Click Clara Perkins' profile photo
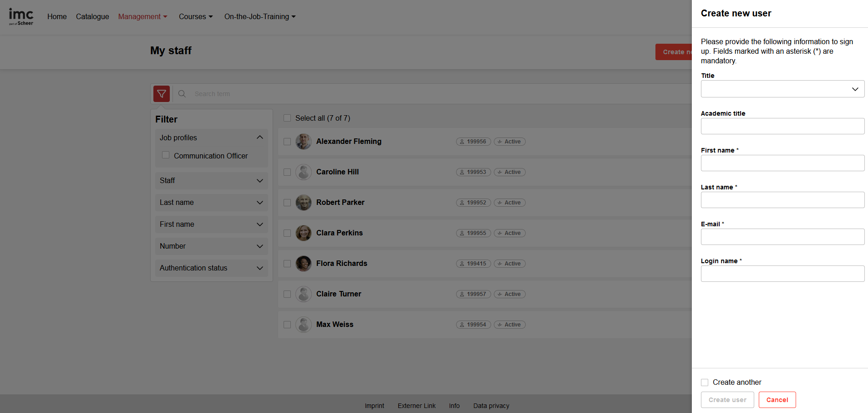The width and height of the screenshot is (868, 413). pos(304,233)
